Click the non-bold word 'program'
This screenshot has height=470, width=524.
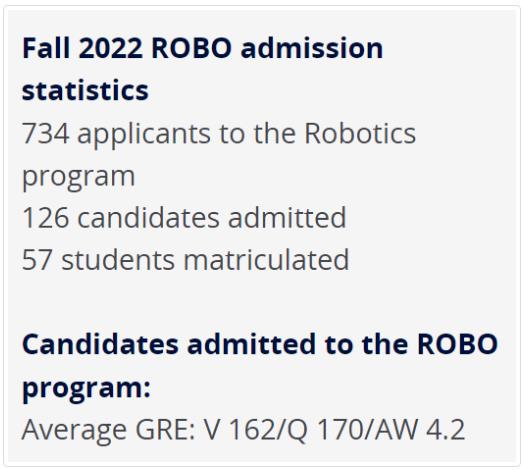click(x=79, y=178)
